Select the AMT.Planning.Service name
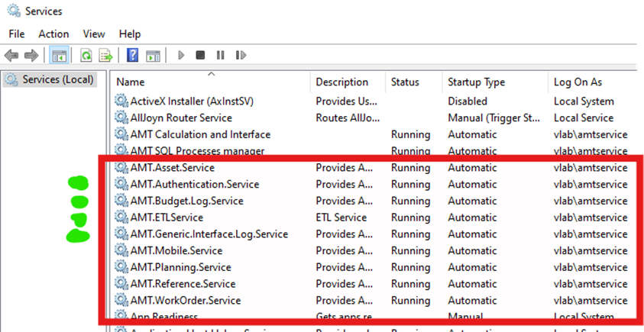This screenshot has width=644, height=332. (x=181, y=268)
